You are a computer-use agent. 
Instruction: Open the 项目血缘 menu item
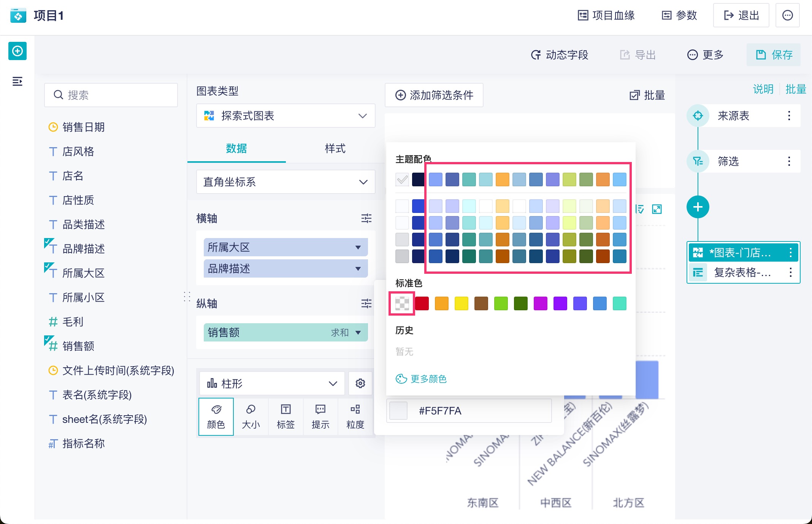click(x=606, y=15)
